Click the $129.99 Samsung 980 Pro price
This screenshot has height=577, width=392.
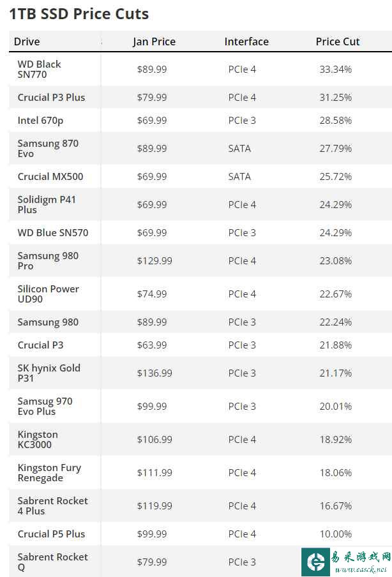tap(155, 260)
